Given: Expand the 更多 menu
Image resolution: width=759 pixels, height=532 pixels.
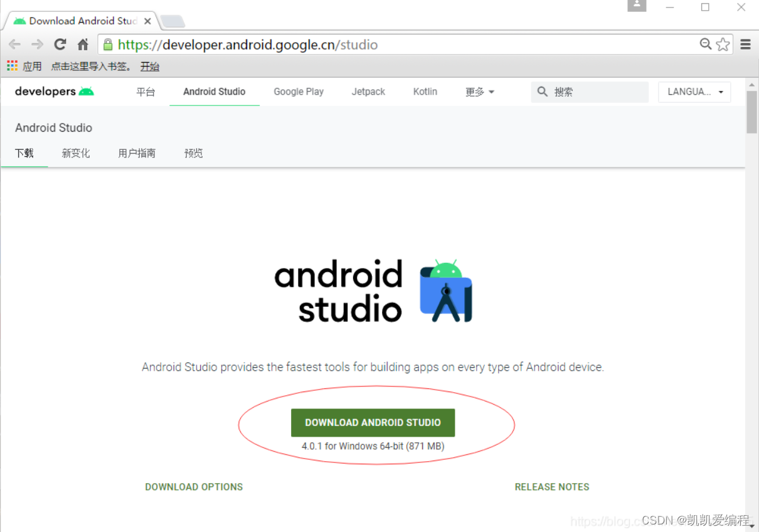Looking at the screenshot, I should [480, 92].
